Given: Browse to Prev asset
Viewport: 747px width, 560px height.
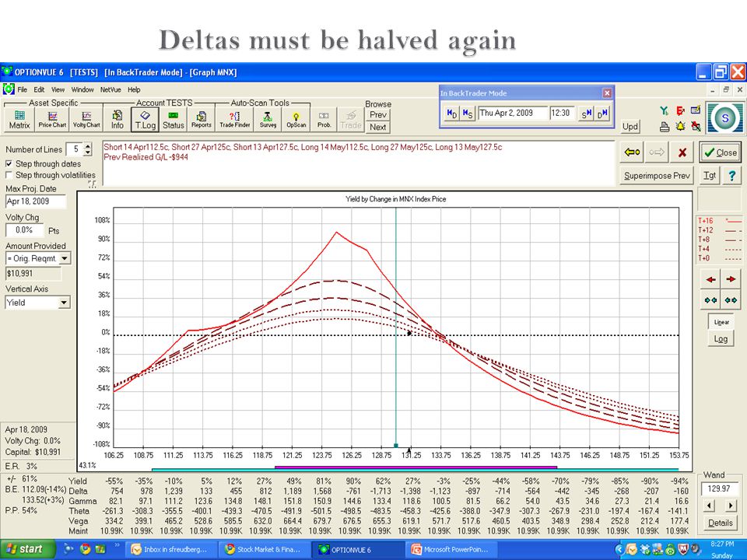Looking at the screenshot, I should pyautogui.click(x=378, y=115).
